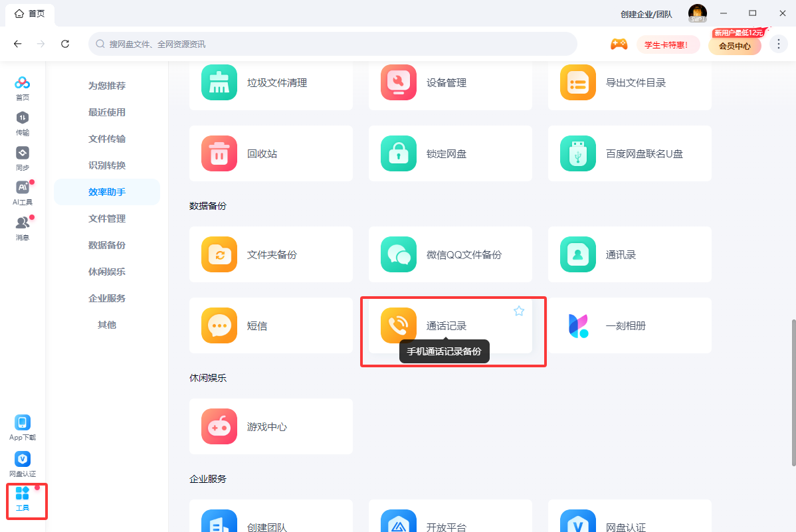Open 同步 in the left sidebar
Screen dimensions: 796x532
23,159
